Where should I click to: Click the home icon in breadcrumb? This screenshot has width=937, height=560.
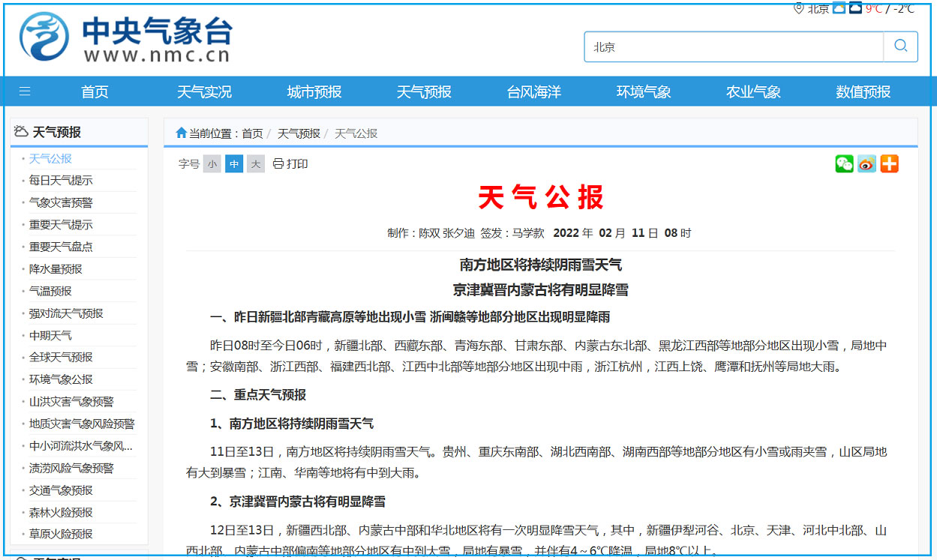point(181,133)
